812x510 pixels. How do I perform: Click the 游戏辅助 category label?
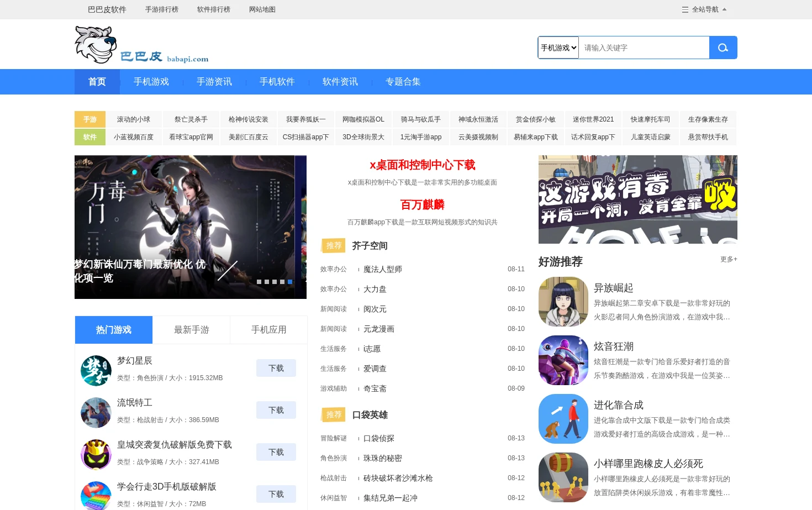334,388
